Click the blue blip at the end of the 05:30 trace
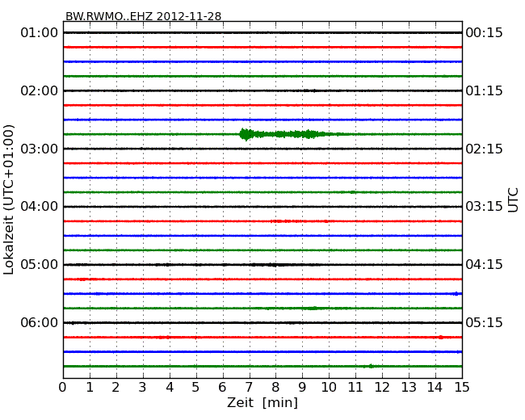The height and width of the screenshot is (420, 525). pyautogui.click(x=456, y=294)
